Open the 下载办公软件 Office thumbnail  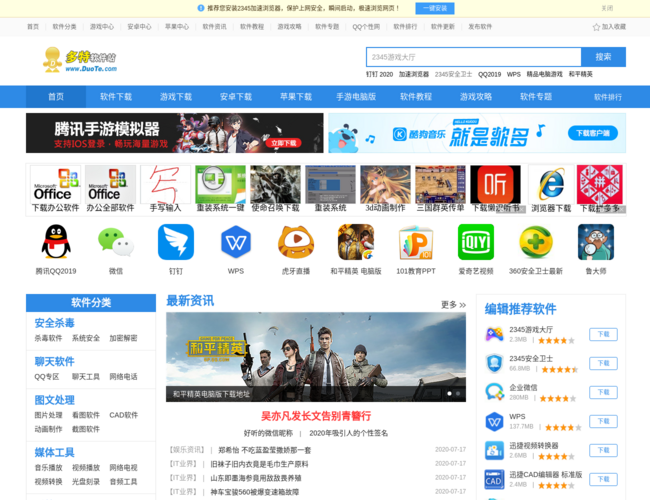pos(56,184)
